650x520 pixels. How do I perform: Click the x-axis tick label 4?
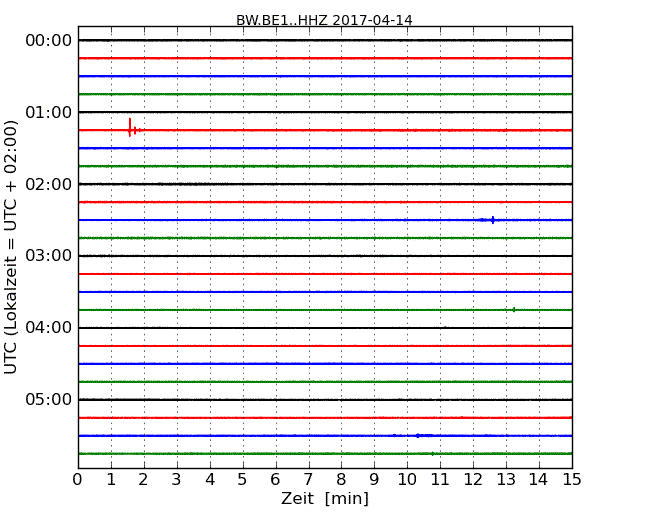pos(210,480)
